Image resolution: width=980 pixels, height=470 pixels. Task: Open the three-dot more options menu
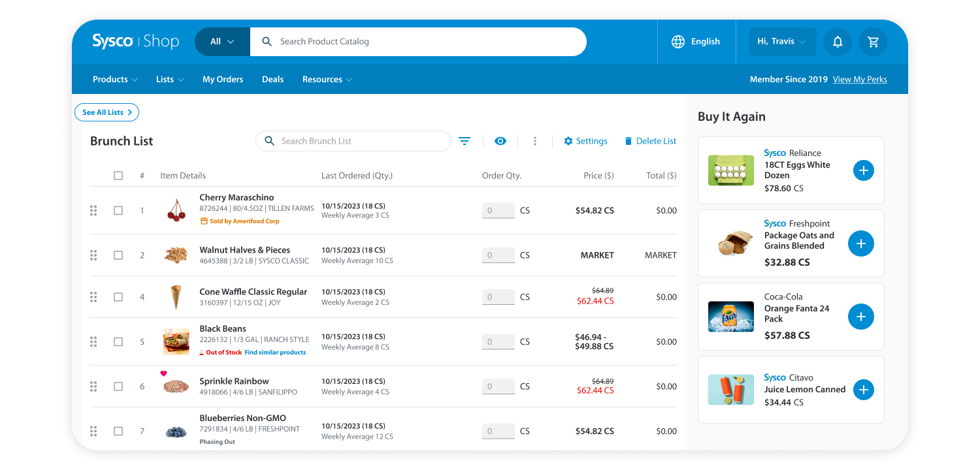(535, 141)
